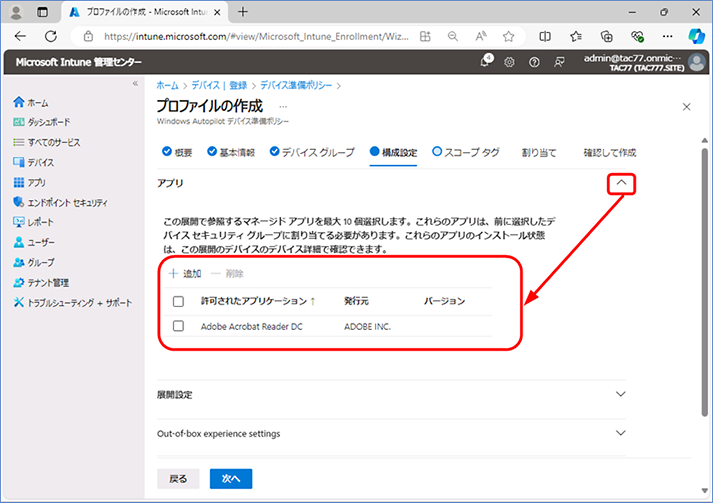The height and width of the screenshot is (503, 713).
Task: Open the browser favorites list icon
Action: tap(576, 36)
